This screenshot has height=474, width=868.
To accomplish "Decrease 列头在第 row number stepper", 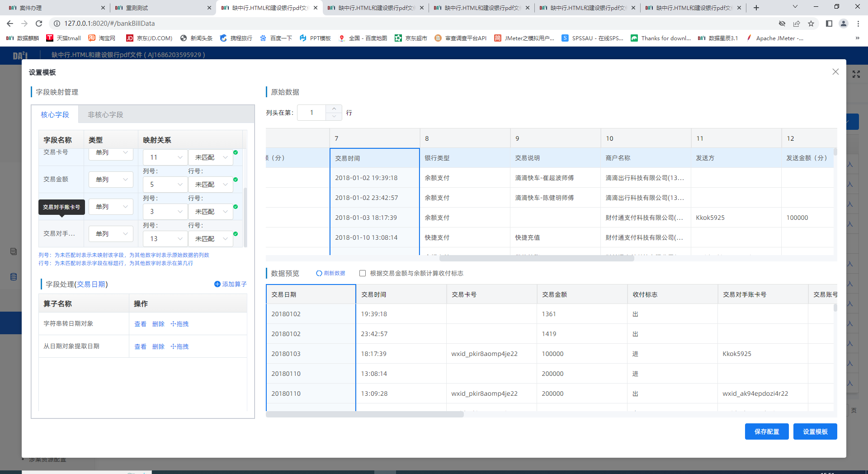I will click(334, 116).
